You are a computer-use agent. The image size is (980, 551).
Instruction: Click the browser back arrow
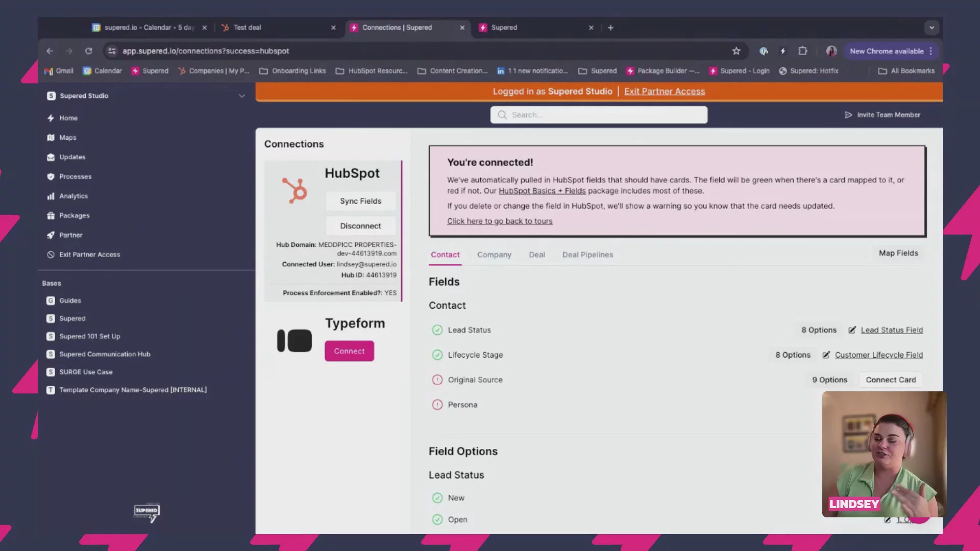point(50,51)
